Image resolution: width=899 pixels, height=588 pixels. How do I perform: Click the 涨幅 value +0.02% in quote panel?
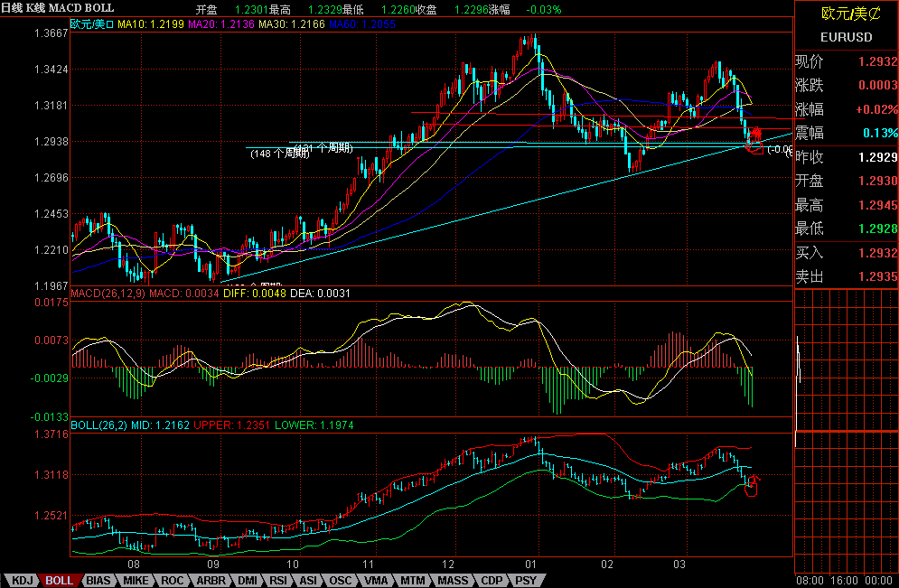[876, 109]
